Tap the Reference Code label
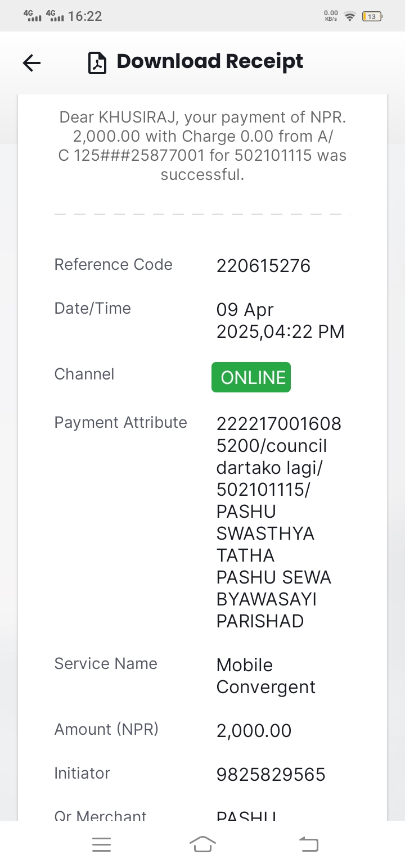405x868 pixels. coord(113,265)
